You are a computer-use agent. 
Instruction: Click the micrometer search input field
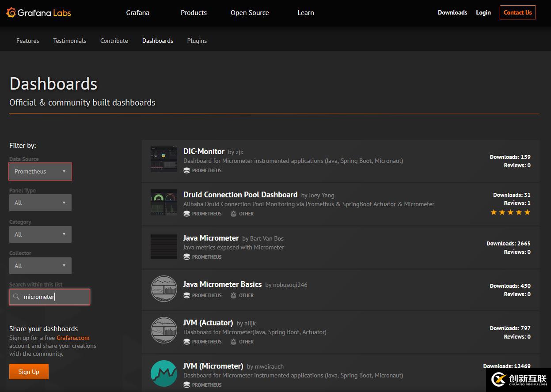coord(53,297)
